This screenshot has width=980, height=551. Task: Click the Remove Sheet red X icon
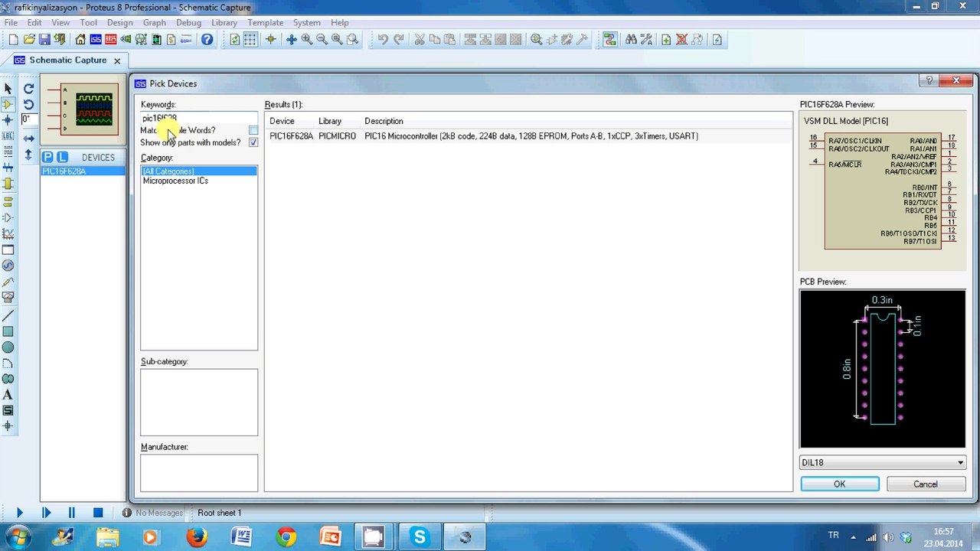coord(681,40)
